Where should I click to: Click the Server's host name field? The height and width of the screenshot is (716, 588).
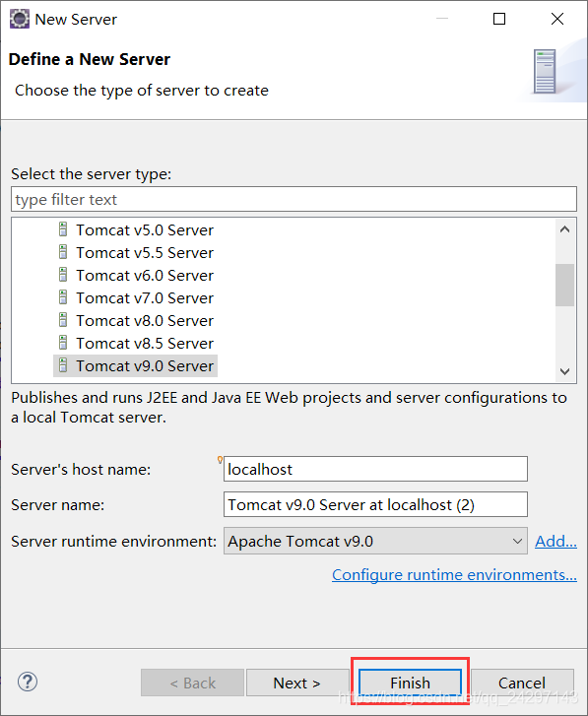pyautogui.click(x=375, y=469)
